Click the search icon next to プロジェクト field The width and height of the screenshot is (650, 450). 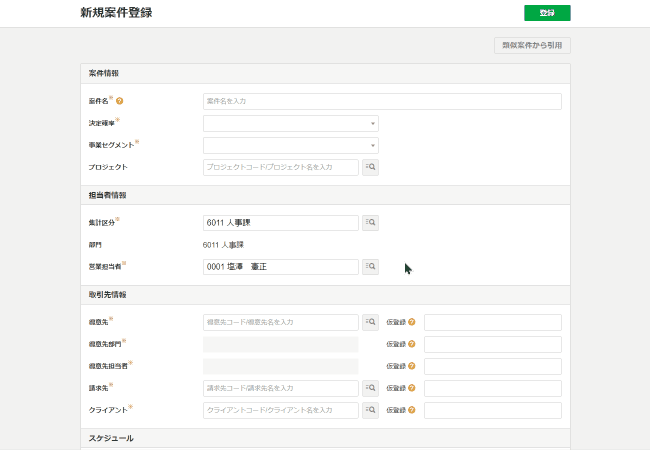point(370,168)
